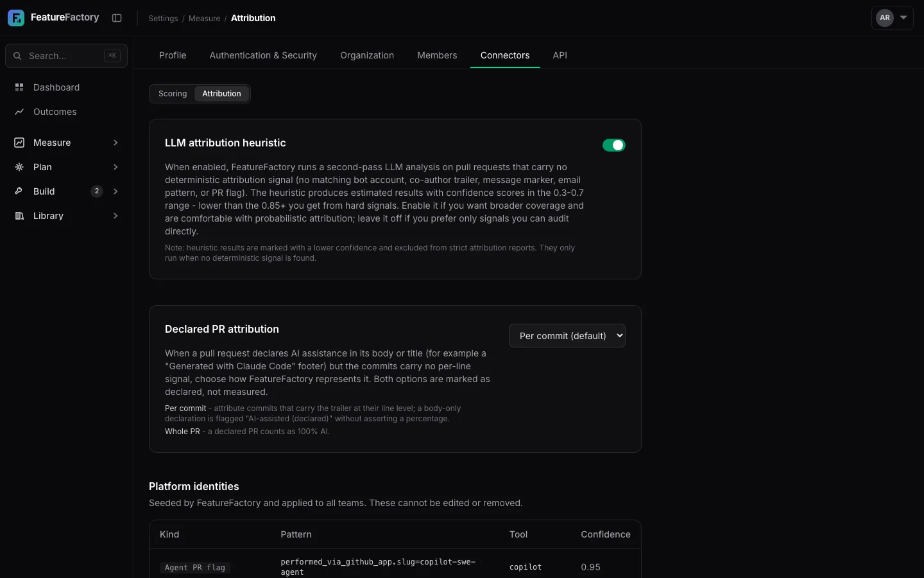Click the copilot tool cell
The width and height of the screenshot is (924, 578).
[526, 567]
